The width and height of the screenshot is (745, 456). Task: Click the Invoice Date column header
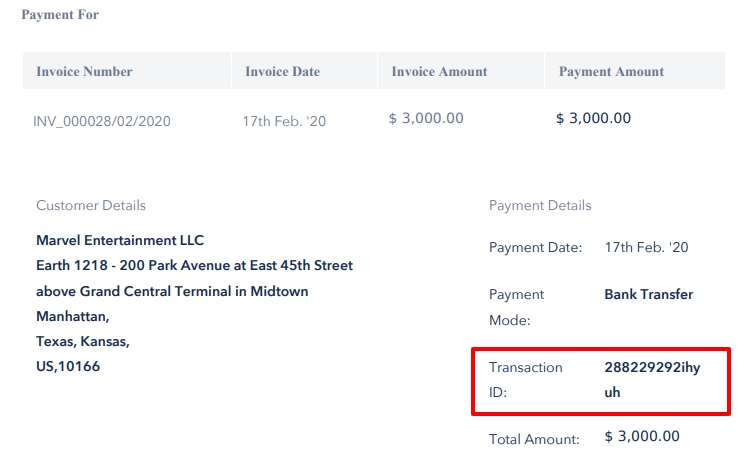pyautogui.click(x=282, y=72)
